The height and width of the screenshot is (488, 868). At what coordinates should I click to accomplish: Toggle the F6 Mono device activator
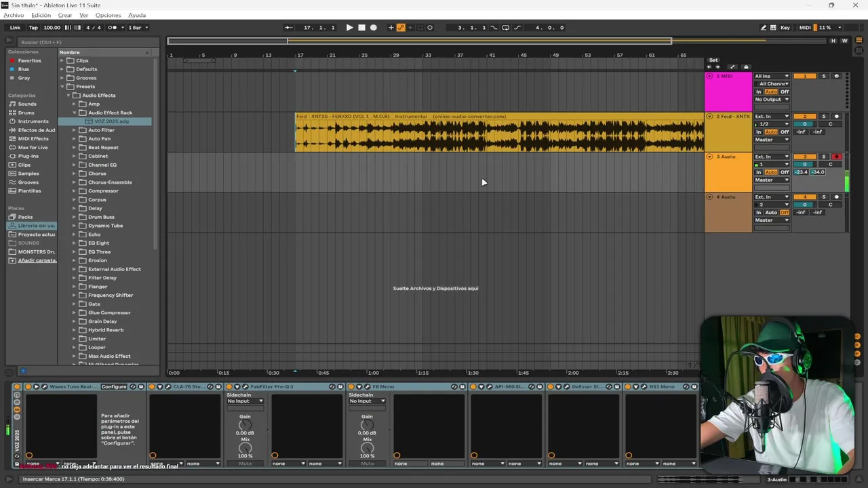(351, 387)
